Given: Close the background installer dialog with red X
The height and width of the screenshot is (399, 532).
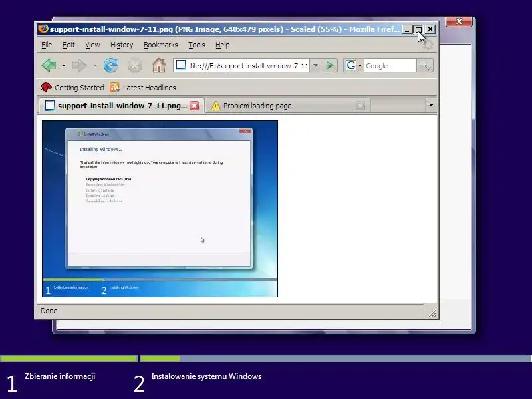Looking at the screenshot, I should click(x=459, y=21).
